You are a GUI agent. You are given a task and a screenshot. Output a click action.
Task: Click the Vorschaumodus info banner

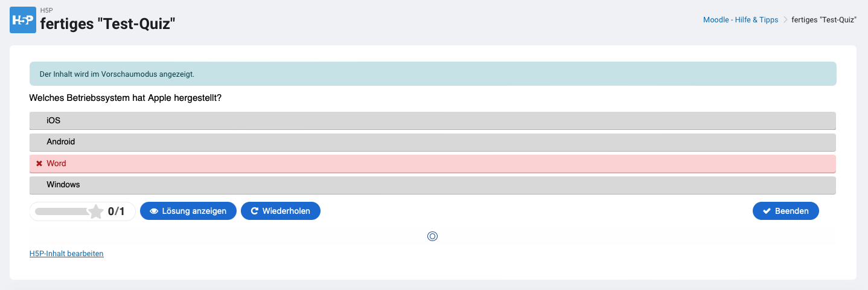[432, 74]
